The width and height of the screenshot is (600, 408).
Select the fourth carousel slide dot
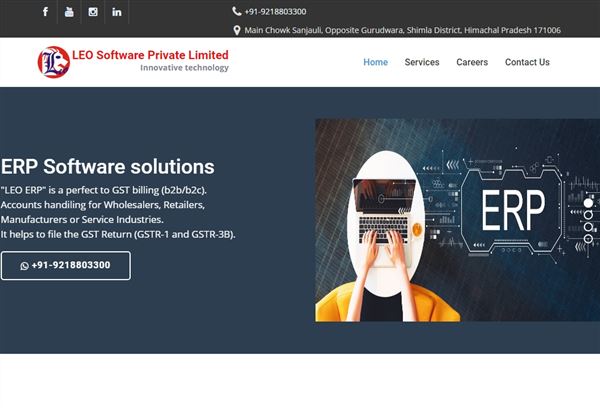click(588, 239)
